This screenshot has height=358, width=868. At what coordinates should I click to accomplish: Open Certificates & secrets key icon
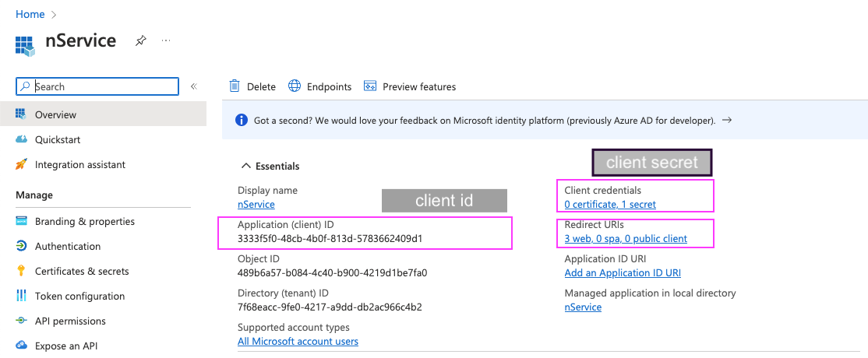21,271
